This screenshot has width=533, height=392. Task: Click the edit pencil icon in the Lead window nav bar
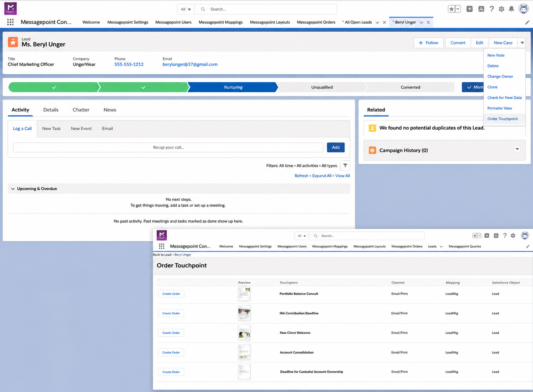point(527,23)
